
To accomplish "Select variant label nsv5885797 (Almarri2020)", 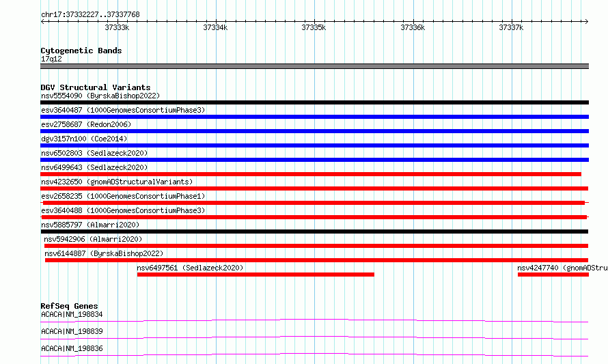I will [x=90, y=225].
